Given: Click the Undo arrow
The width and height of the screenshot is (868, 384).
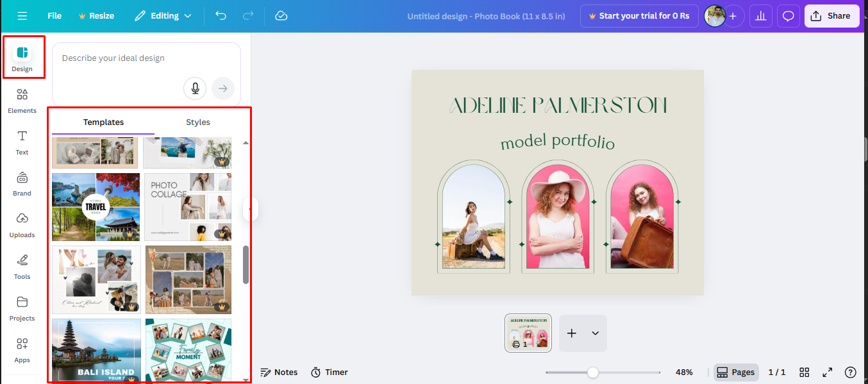Looking at the screenshot, I should click(x=221, y=15).
